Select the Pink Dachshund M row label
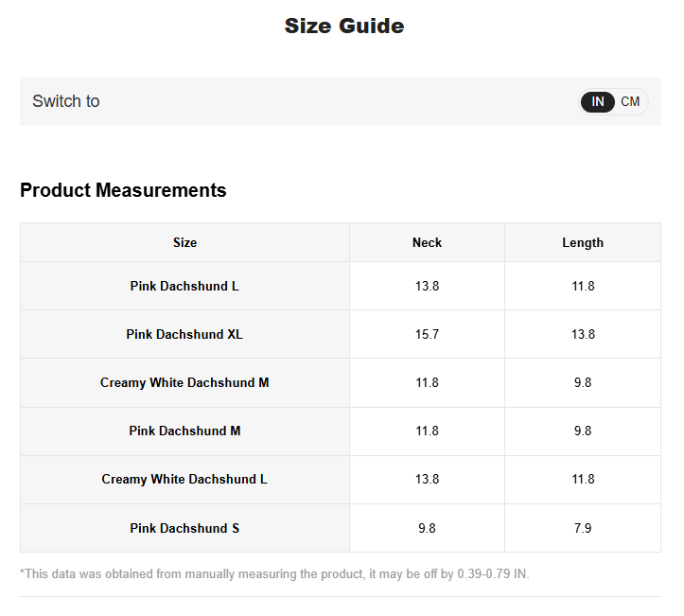This screenshot has width=684, height=616. coord(184,431)
